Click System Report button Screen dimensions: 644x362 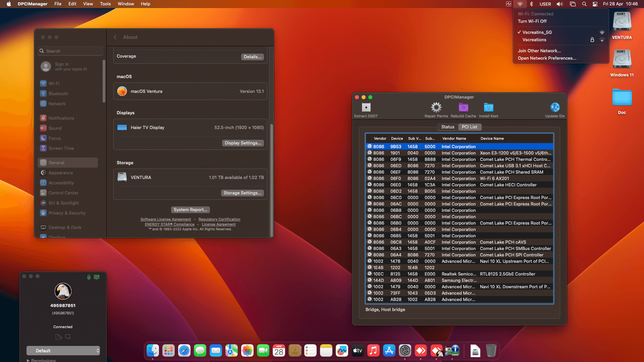coord(190,209)
